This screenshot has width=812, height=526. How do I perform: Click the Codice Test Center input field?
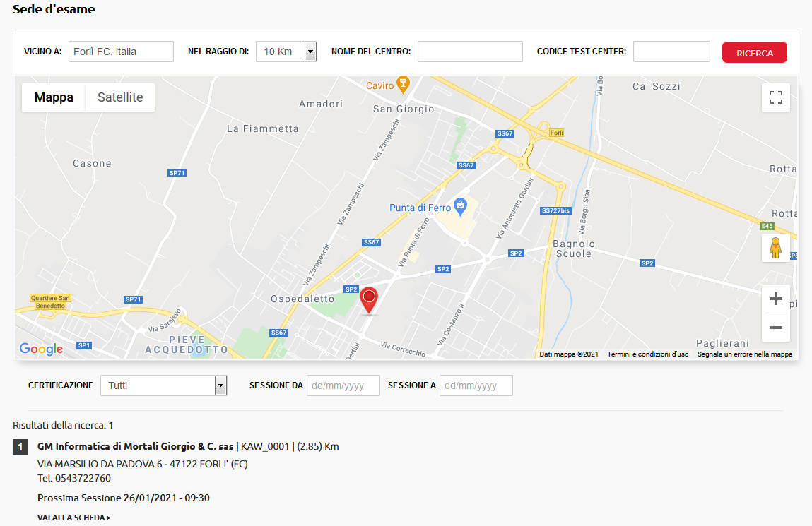[x=671, y=52]
